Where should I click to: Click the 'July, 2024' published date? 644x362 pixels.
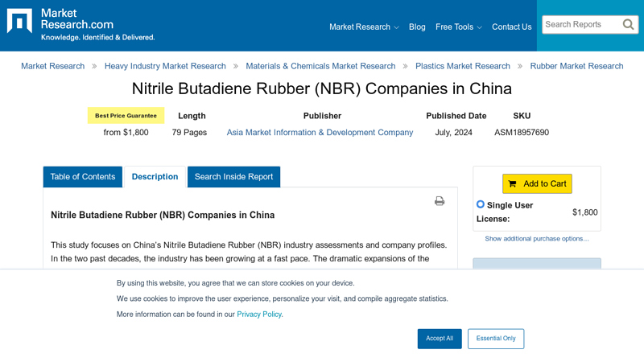[453, 132]
